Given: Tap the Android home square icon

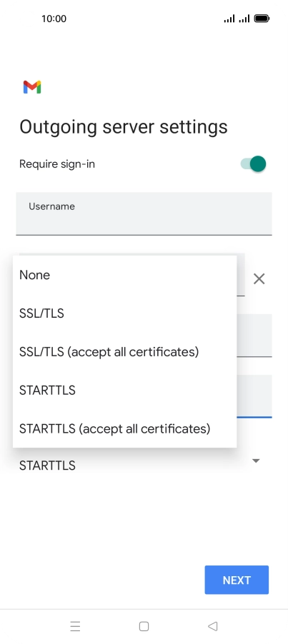Looking at the screenshot, I should click(x=144, y=626).
